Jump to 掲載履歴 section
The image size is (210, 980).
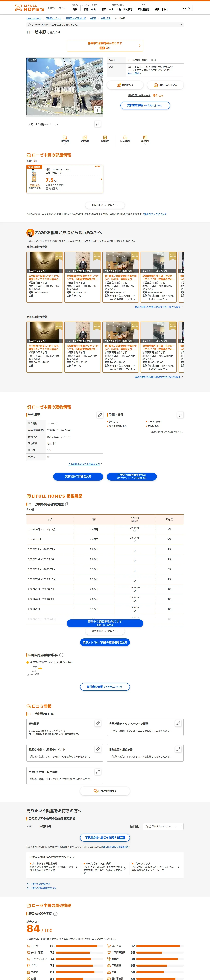tap(105, 140)
